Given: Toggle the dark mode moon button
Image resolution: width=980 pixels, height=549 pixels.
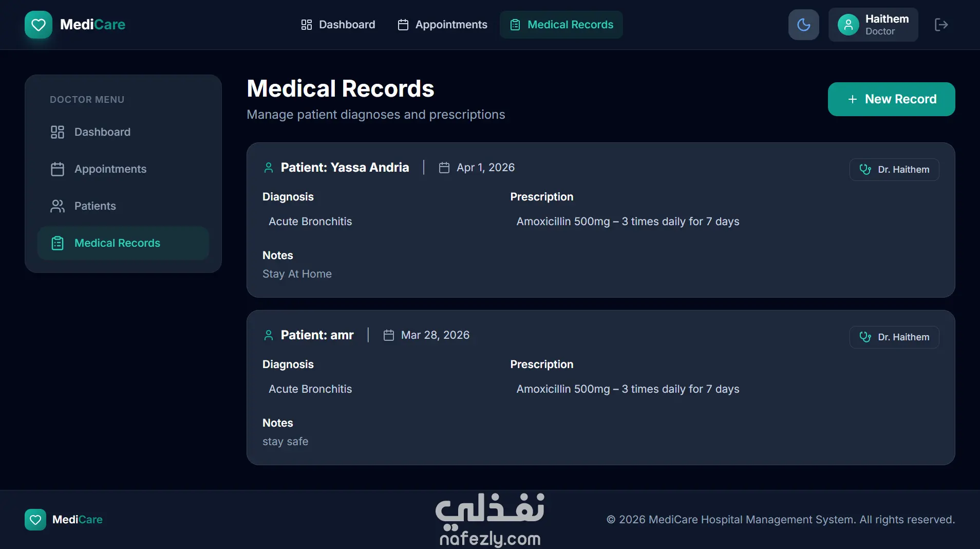Looking at the screenshot, I should point(803,25).
